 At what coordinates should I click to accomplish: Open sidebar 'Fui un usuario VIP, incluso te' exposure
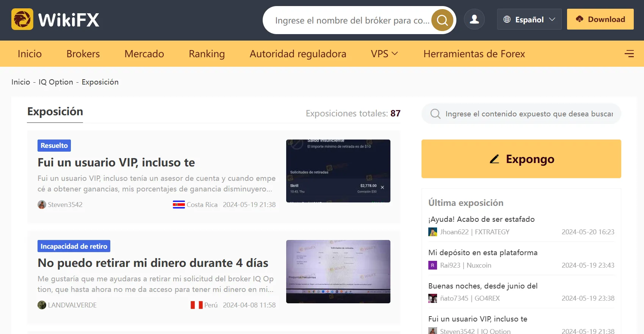tap(478, 319)
